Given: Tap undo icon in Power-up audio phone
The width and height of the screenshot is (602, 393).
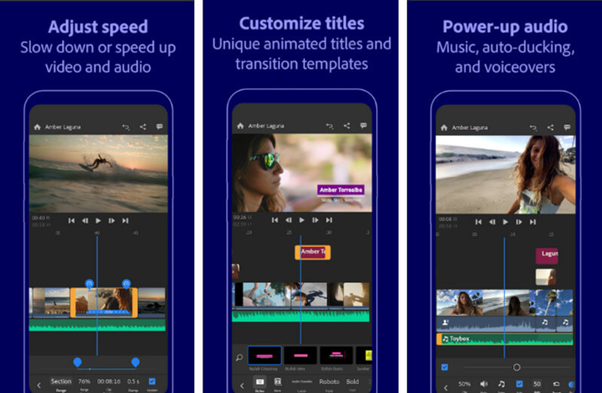Looking at the screenshot, I should tap(533, 128).
